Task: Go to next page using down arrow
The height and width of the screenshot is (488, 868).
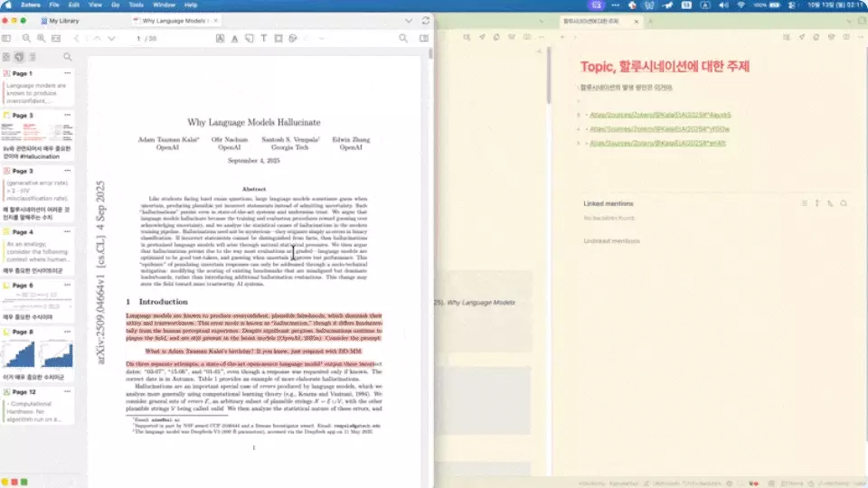Action: [x=111, y=38]
